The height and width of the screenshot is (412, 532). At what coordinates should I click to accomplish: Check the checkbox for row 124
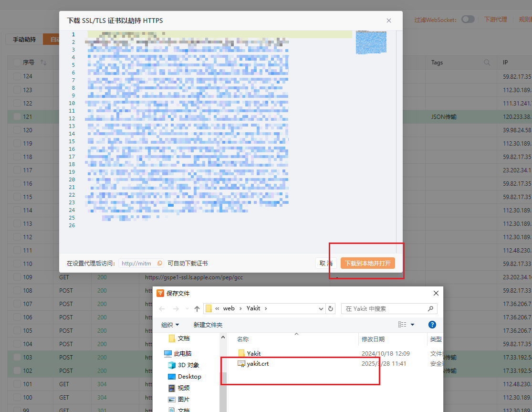17,76
